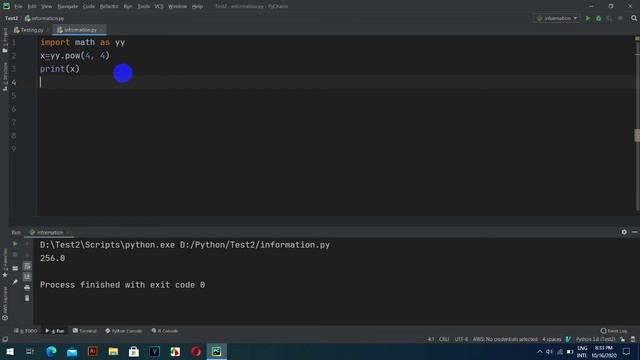Image resolution: width=640 pixels, height=360 pixels.
Task: Click the print icon in Run console
Action: pyautogui.click(x=27, y=287)
